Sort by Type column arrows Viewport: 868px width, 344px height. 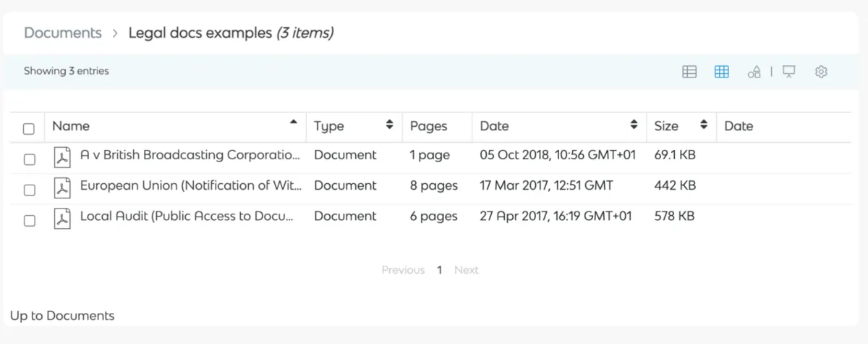(389, 125)
